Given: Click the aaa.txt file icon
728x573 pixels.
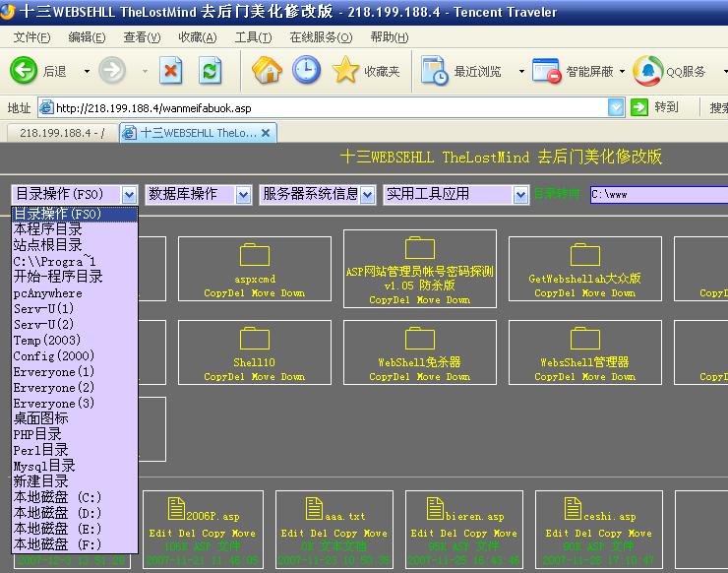Looking at the screenshot, I should click(314, 508).
